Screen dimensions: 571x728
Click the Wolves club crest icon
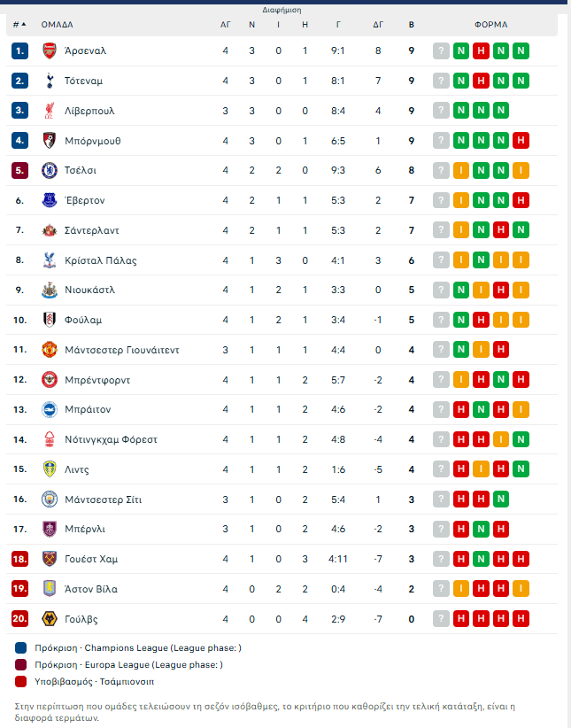50,618
